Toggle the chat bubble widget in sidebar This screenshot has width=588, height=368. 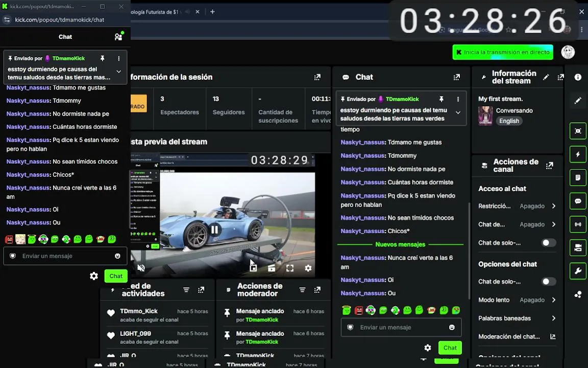point(578,201)
